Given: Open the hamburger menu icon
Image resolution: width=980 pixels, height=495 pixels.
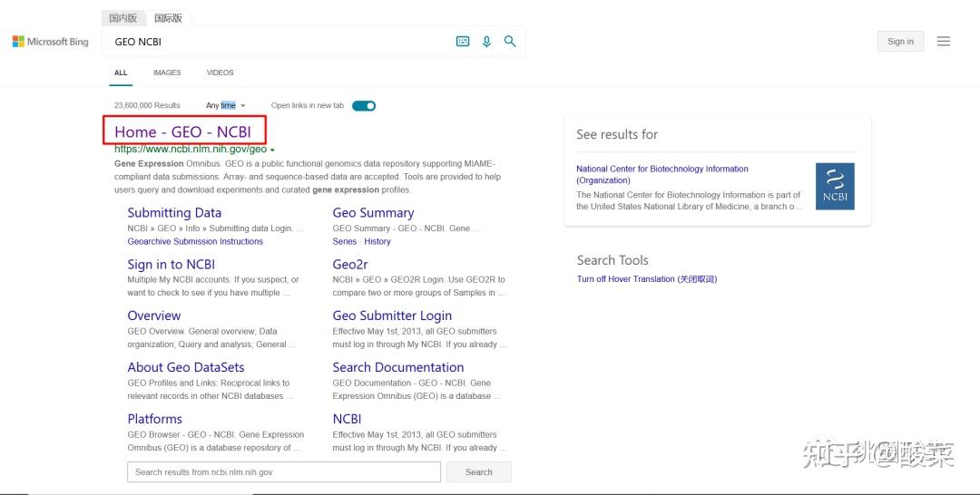Looking at the screenshot, I should [943, 41].
